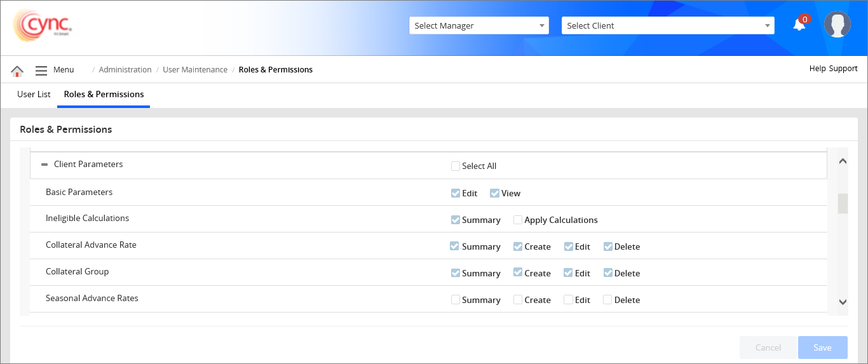Click the vertical scrollbar thumb
The image size is (868, 364).
[x=843, y=203]
